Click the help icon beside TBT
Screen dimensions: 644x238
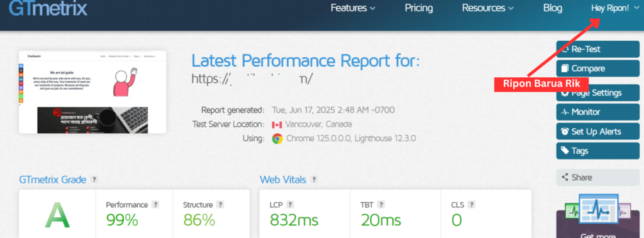381,205
